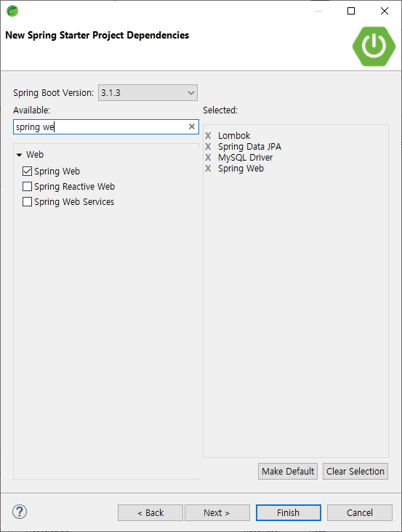Cancel the dependencies dialog
Viewport: 402px width, 532px height.
coord(360,512)
